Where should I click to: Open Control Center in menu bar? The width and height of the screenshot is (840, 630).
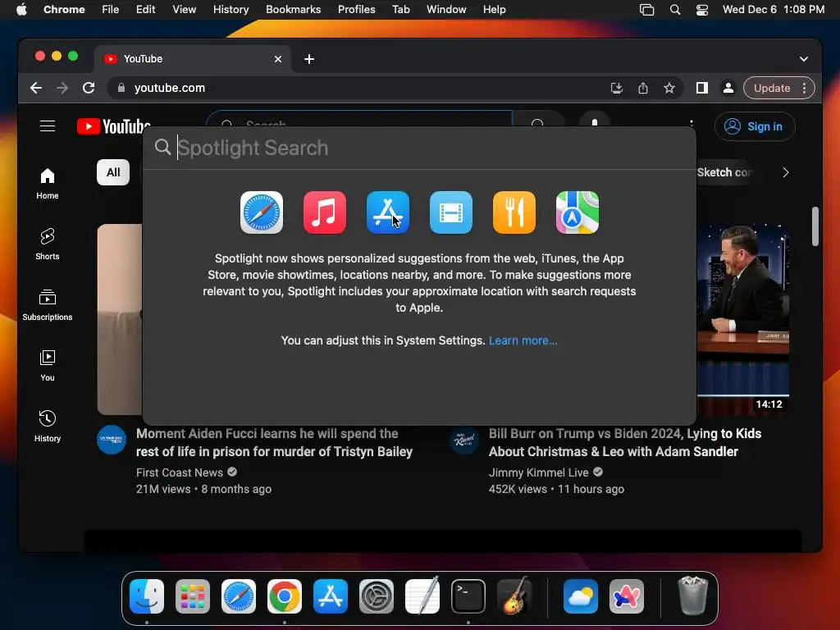(x=702, y=10)
